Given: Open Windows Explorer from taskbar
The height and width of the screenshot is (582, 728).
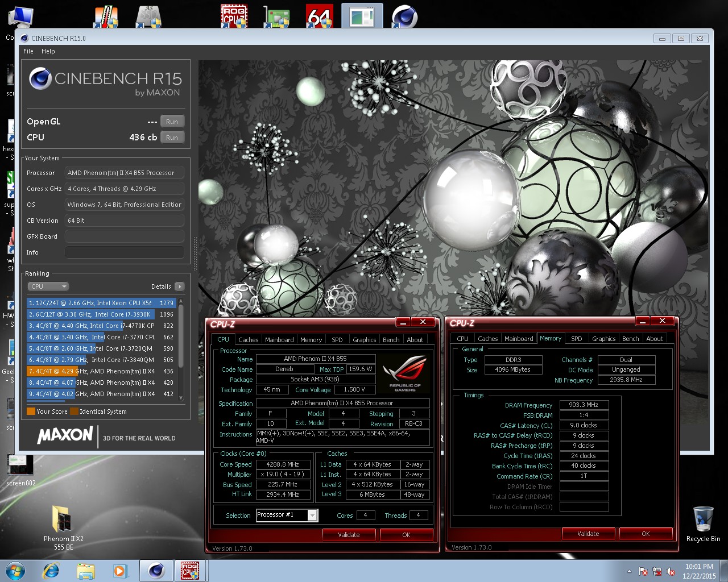Looking at the screenshot, I should 86,571.
